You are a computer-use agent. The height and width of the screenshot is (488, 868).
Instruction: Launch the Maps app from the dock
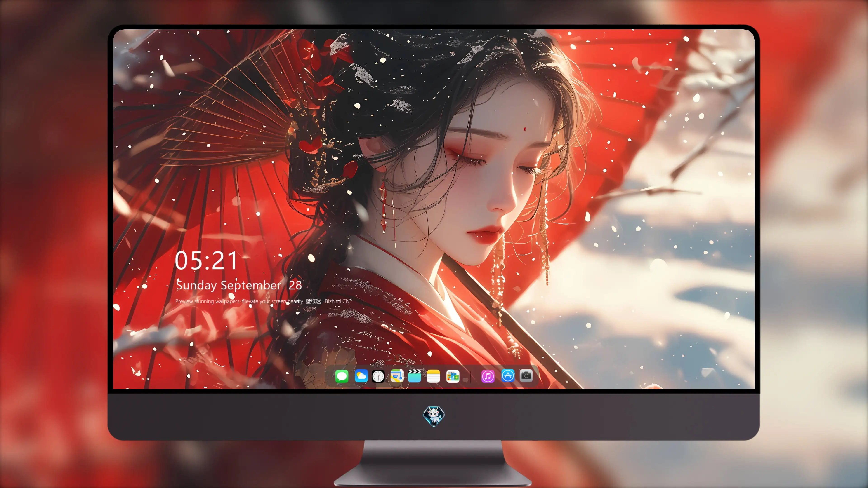[397, 376]
